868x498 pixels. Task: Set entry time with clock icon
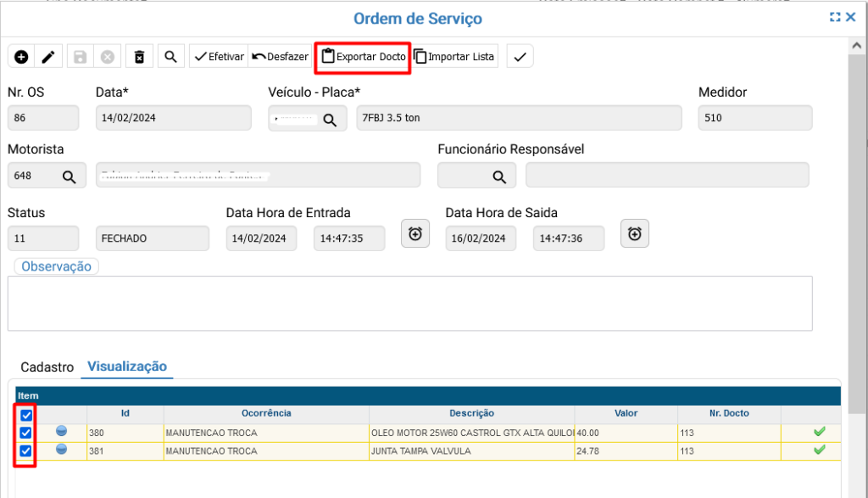(x=415, y=233)
